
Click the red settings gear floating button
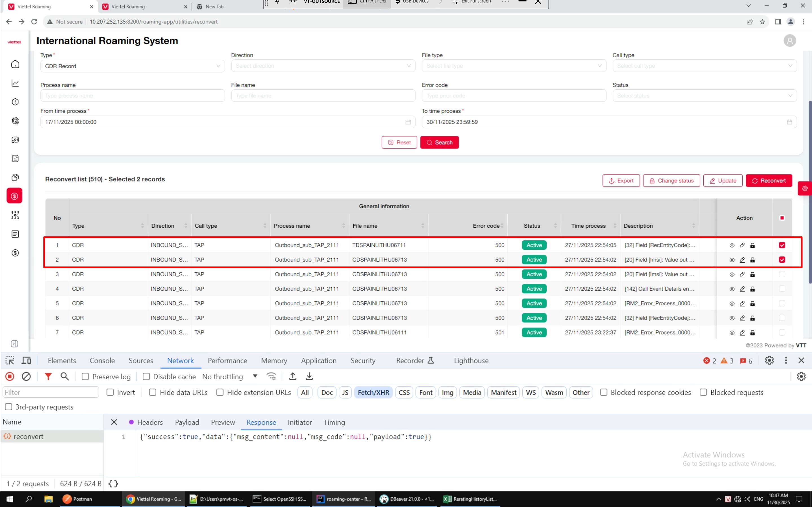[805, 189]
